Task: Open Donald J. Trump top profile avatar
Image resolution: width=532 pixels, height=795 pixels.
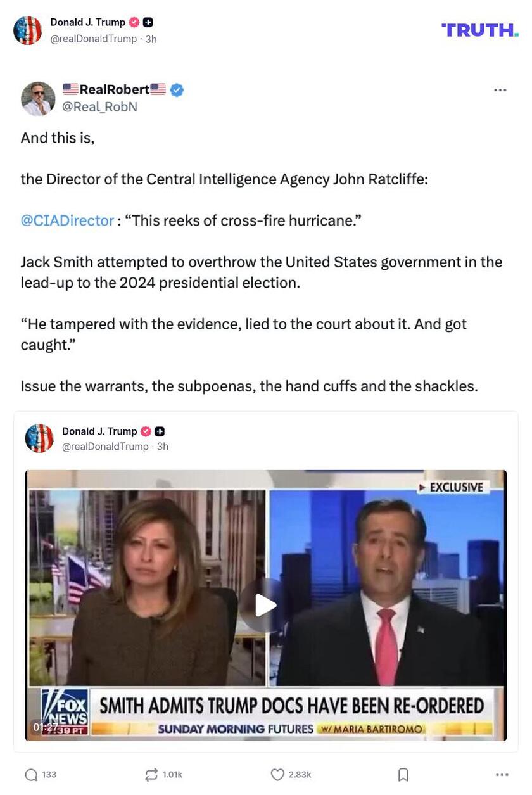Action: pyautogui.click(x=28, y=30)
